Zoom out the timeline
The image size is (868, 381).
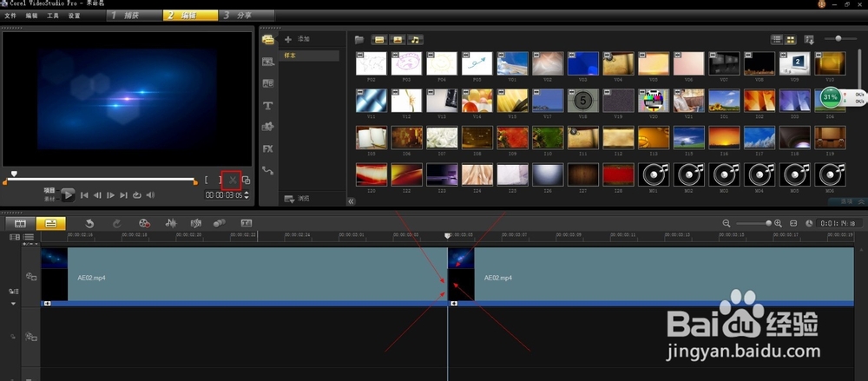point(727,223)
